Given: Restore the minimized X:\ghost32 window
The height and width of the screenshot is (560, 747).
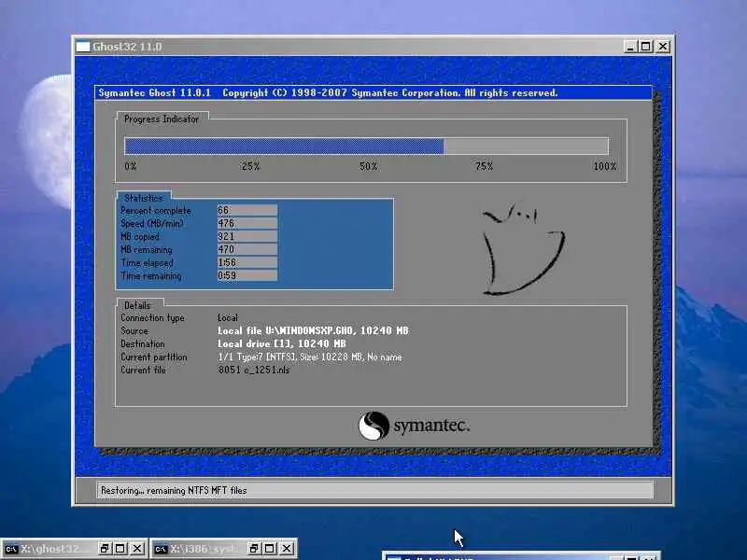Looking at the screenshot, I should tap(105, 549).
